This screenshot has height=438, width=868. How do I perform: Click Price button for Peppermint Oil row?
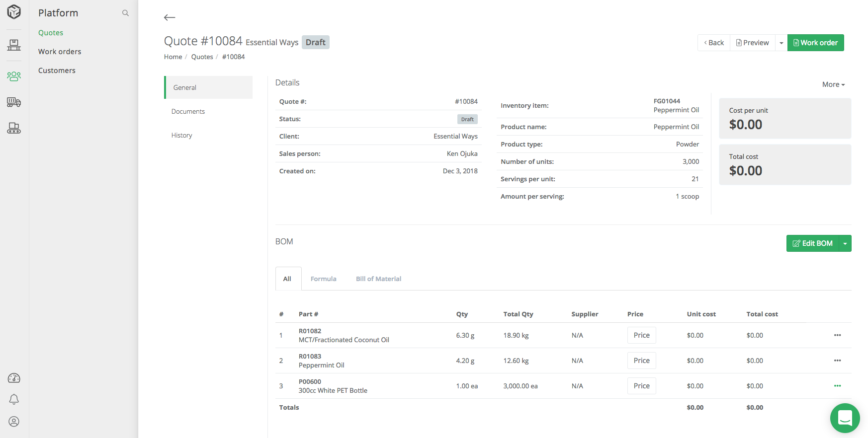coord(641,361)
